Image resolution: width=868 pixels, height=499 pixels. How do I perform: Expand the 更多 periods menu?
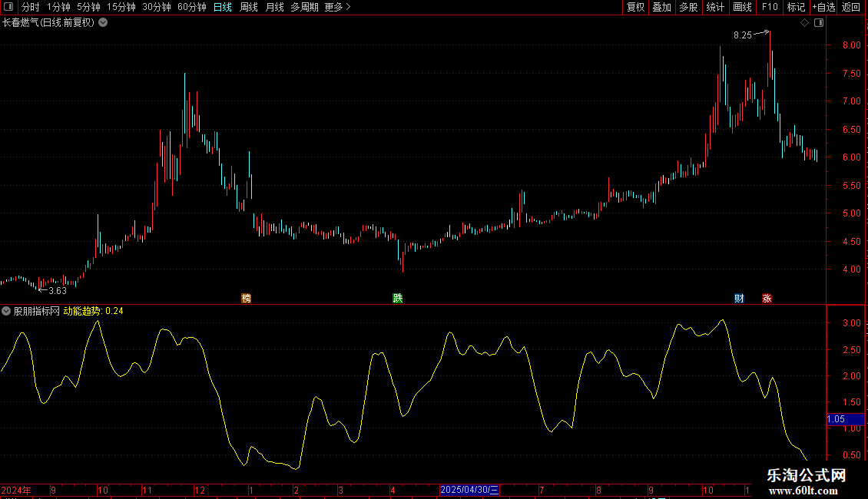(337, 7)
